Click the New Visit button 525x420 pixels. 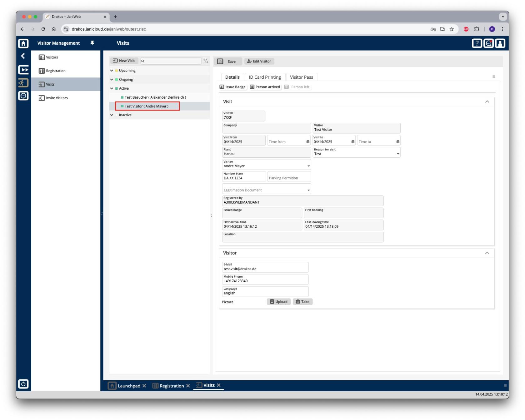coord(124,61)
